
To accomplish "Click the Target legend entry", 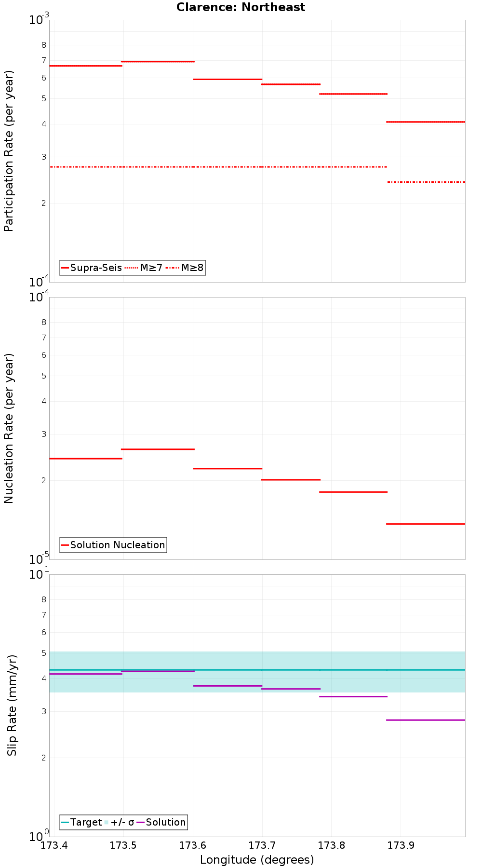I will (x=81, y=822).
